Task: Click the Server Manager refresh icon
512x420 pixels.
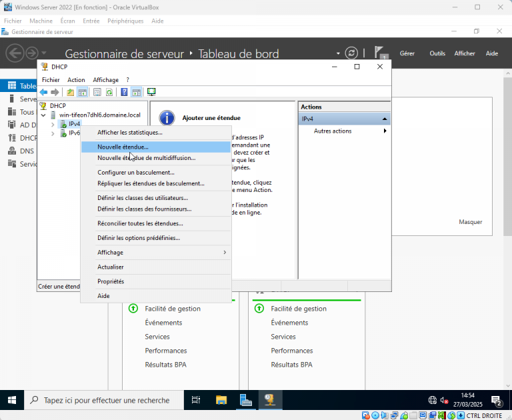Action: pos(351,53)
